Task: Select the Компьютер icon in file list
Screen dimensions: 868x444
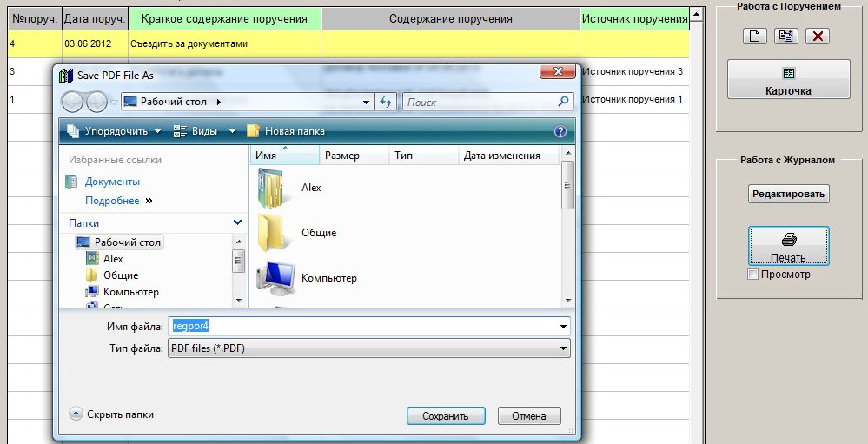Action: [275, 278]
